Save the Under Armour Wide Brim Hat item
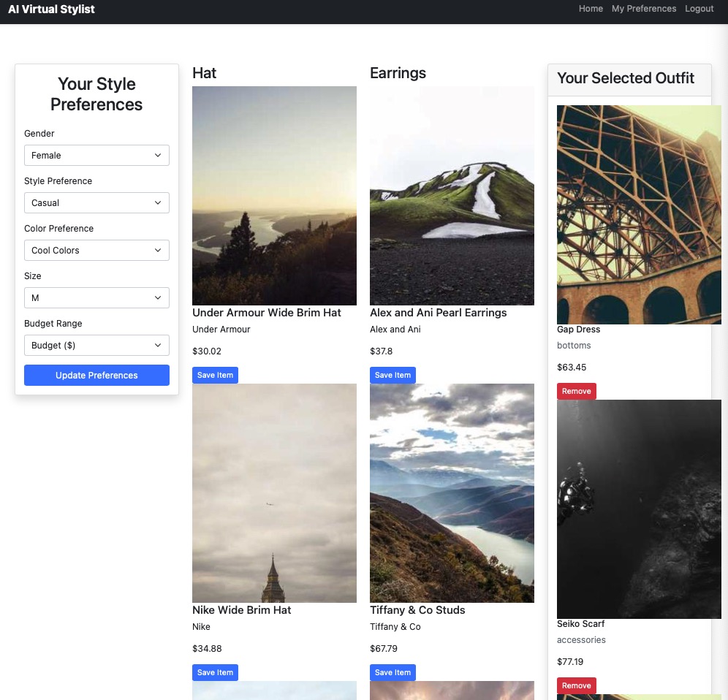728x700 pixels. tap(215, 375)
